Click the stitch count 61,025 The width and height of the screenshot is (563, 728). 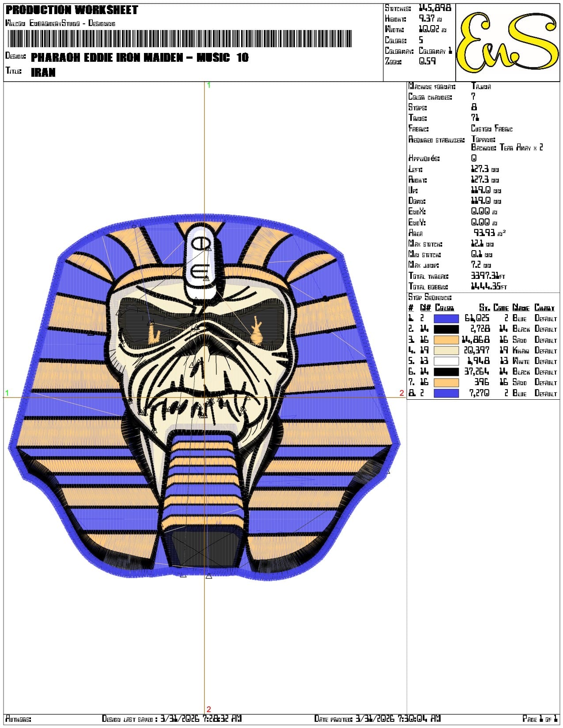pos(477,319)
